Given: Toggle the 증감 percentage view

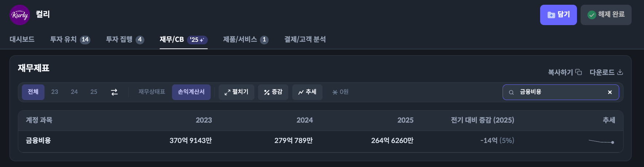Looking at the screenshot, I should (273, 92).
